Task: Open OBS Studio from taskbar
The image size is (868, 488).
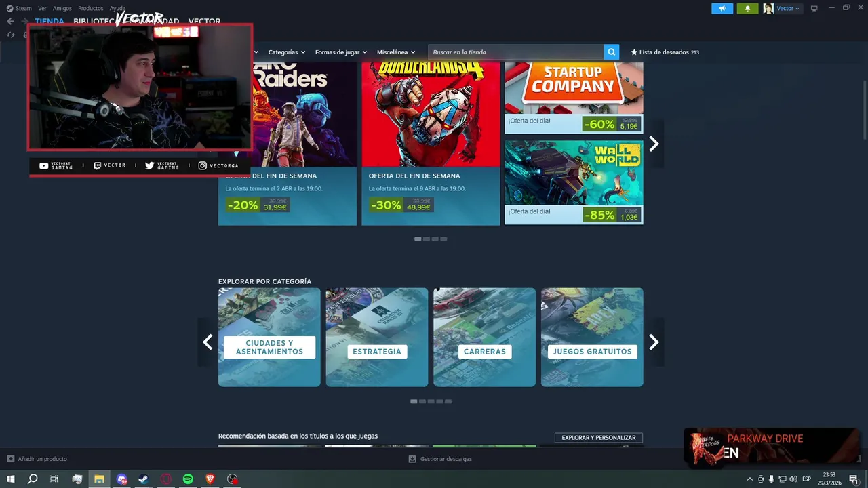Action: (x=233, y=479)
